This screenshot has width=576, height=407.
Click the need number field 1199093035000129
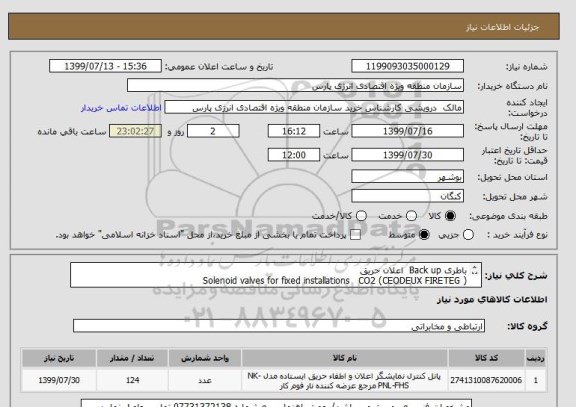point(407,66)
